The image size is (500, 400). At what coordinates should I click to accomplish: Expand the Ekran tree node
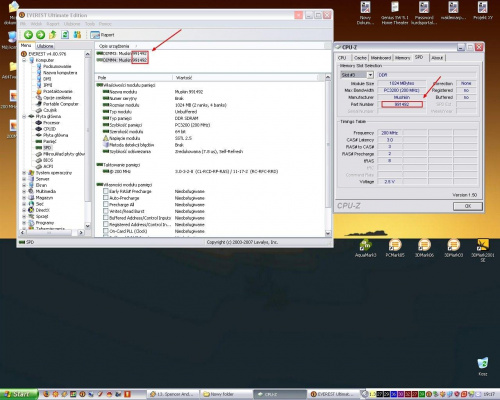point(24,185)
